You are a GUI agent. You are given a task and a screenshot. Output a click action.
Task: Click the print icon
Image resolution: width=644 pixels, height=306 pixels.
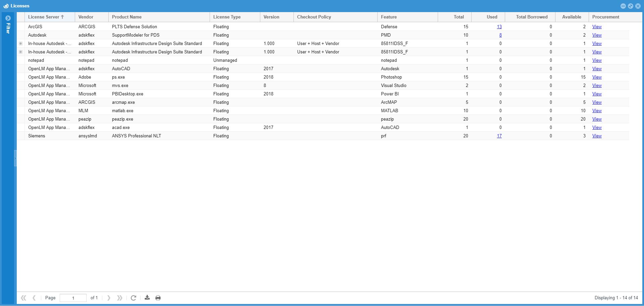point(158,298)
